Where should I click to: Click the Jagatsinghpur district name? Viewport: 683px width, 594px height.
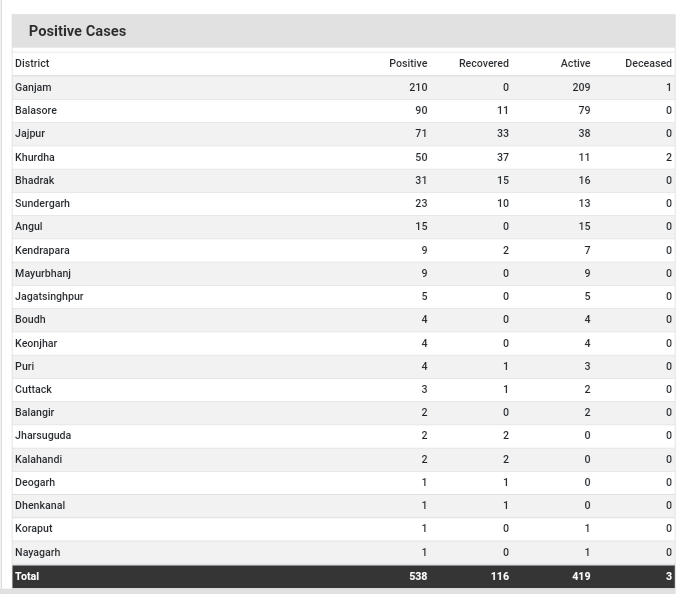(x=49, y=296)
